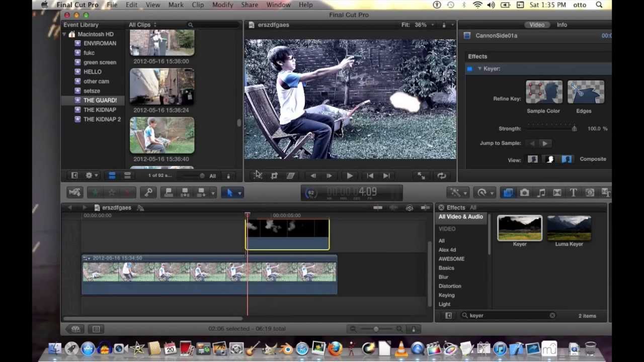Close the Effects browser with X
The height and width of the screenshot is (362, 644).
(x=441, y=208)
